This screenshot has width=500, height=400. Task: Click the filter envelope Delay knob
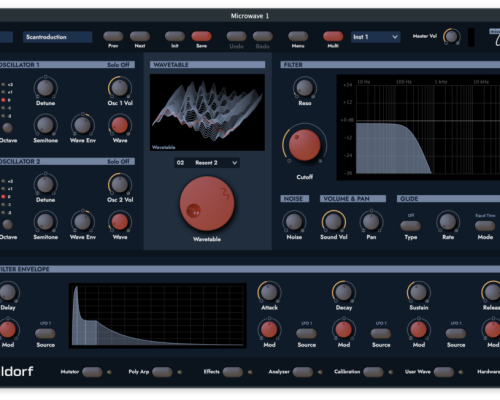pos(8,292)
